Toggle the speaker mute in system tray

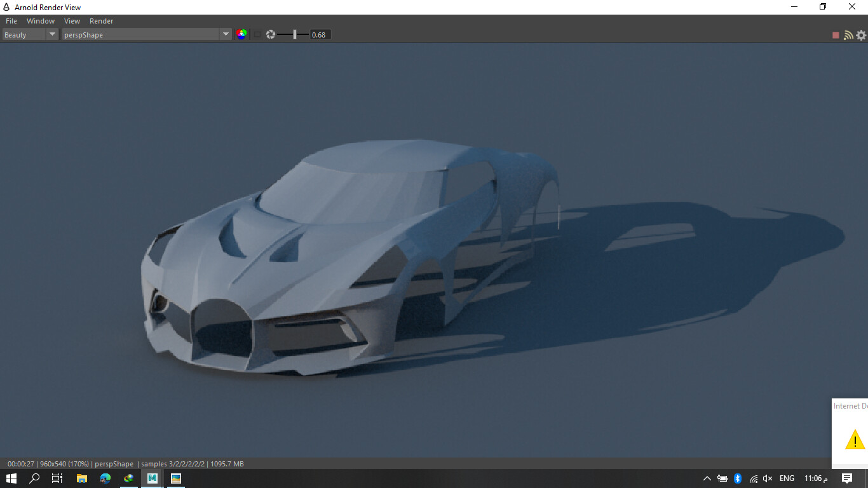pos(768,478)
